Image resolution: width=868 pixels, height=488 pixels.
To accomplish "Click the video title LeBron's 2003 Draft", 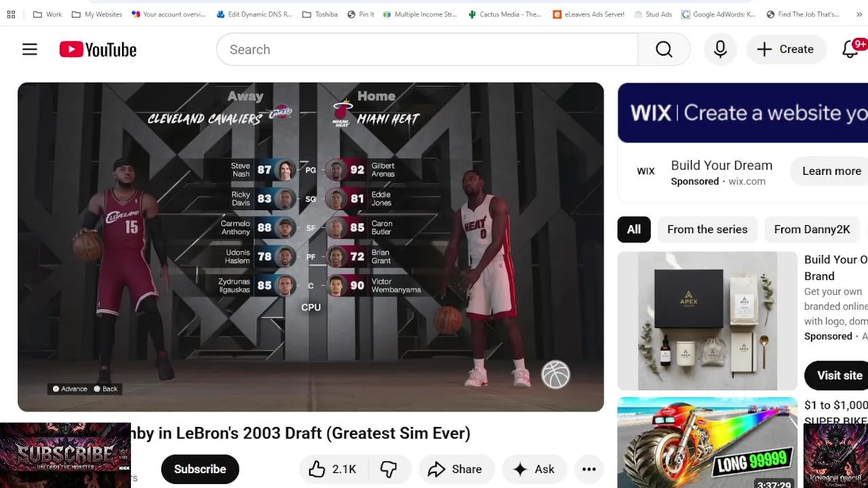I will pyautogui.click(x=300, y=433).
